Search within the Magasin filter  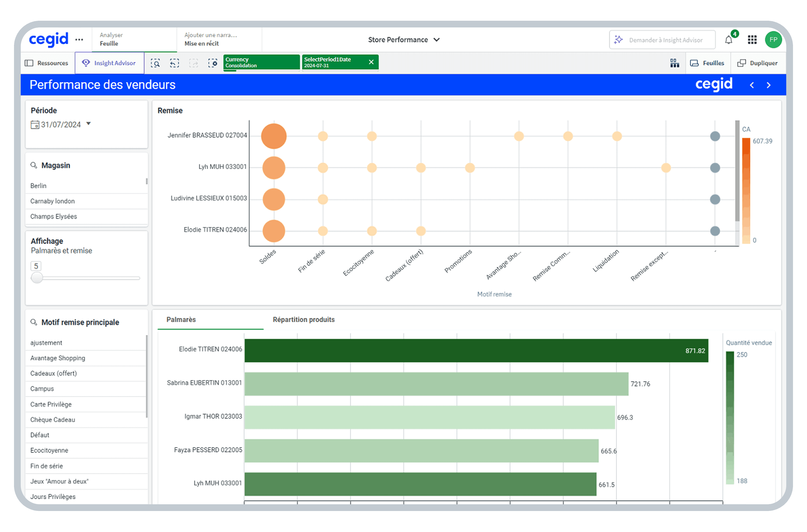[x=34, y=165]
